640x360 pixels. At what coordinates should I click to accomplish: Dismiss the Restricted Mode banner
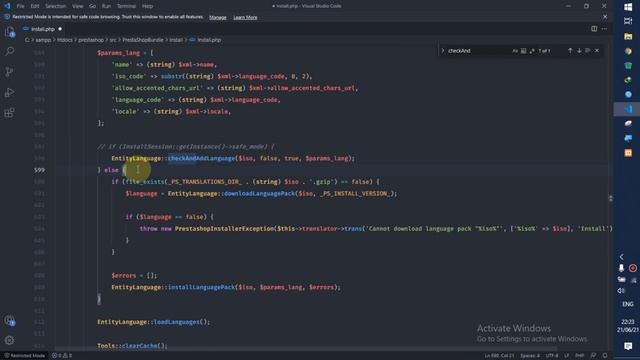[x=605, y=17]
